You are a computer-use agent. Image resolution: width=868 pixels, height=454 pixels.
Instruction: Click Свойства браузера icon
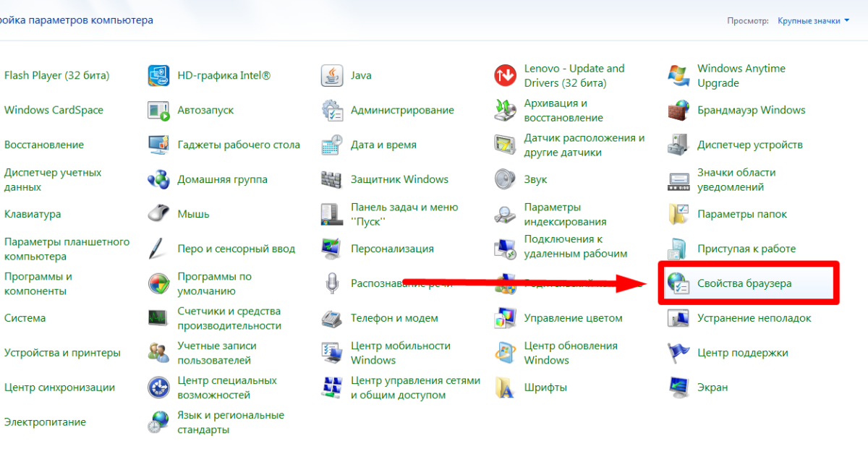click(x=678, y=283)
